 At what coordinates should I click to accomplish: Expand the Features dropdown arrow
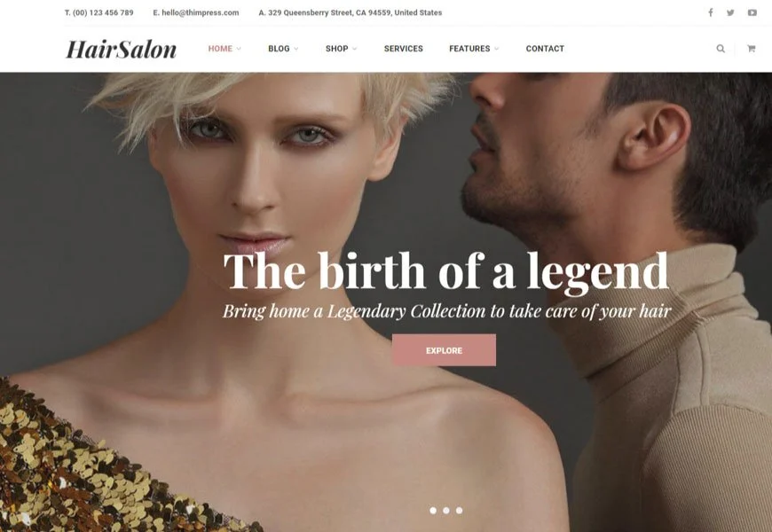[496, 49]
